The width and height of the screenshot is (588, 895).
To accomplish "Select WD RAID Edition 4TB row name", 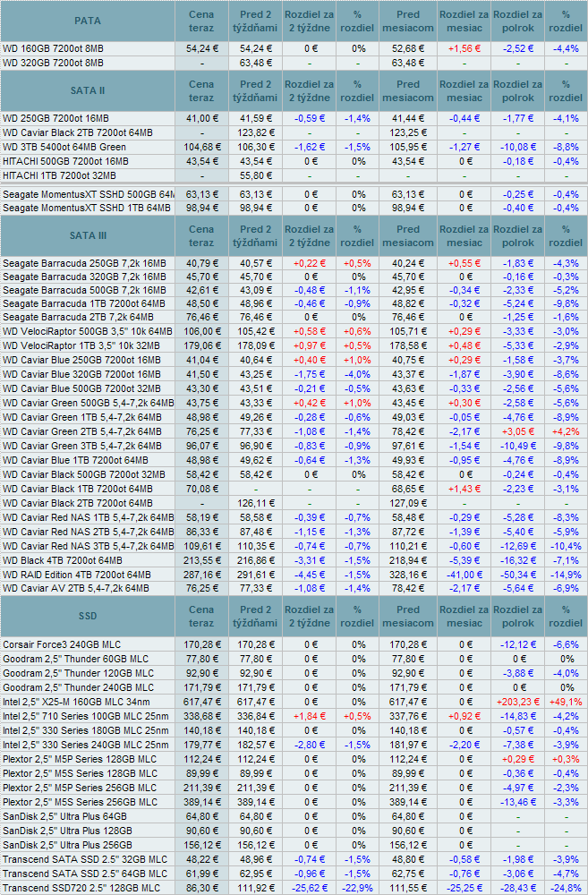I will tap(76, 575).
